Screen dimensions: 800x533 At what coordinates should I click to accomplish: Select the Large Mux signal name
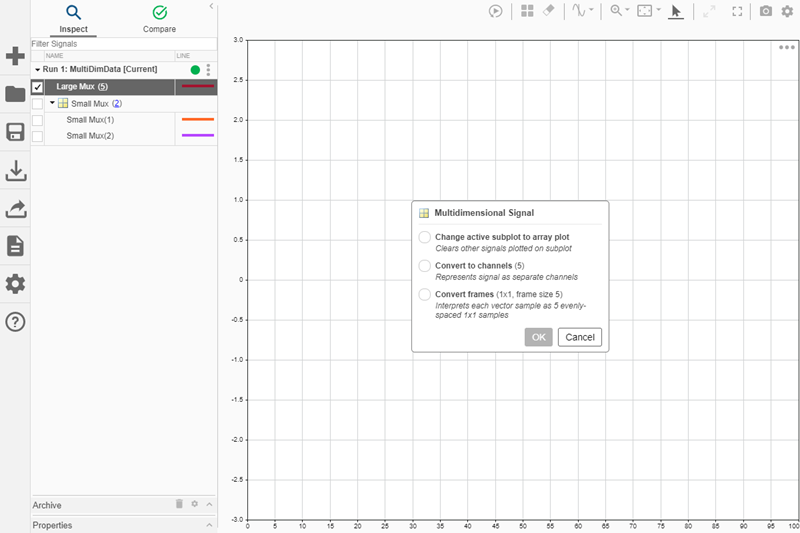[76, 87]
